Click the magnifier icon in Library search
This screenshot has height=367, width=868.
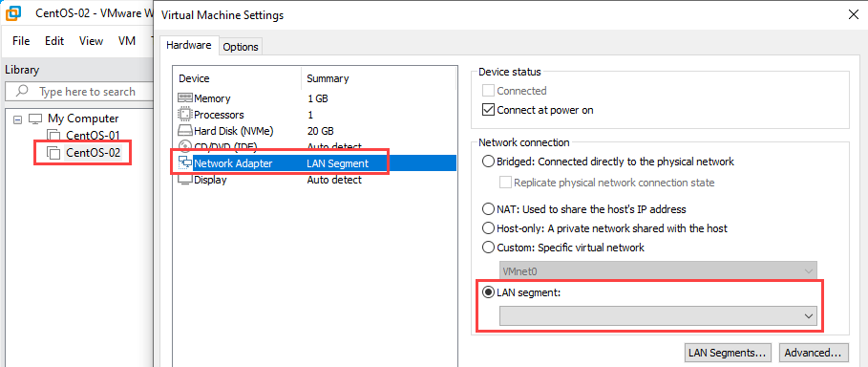click(22, 92)
